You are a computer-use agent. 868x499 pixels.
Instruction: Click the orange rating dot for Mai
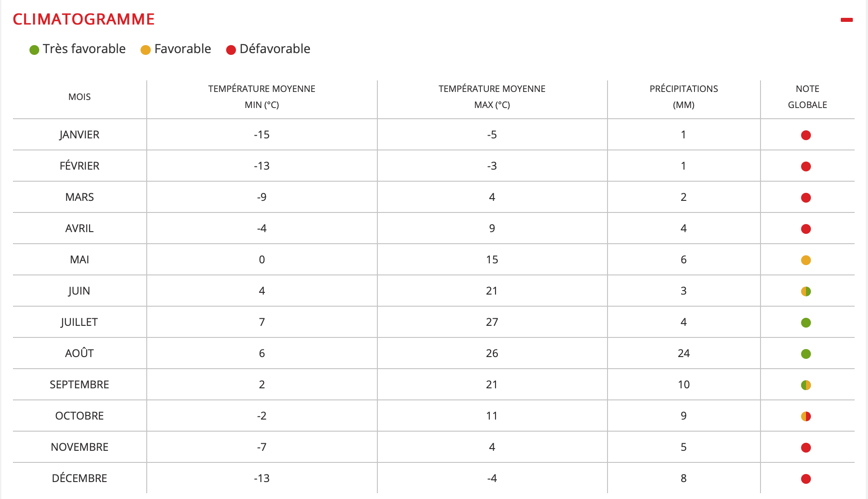click(x=806, y=260)
